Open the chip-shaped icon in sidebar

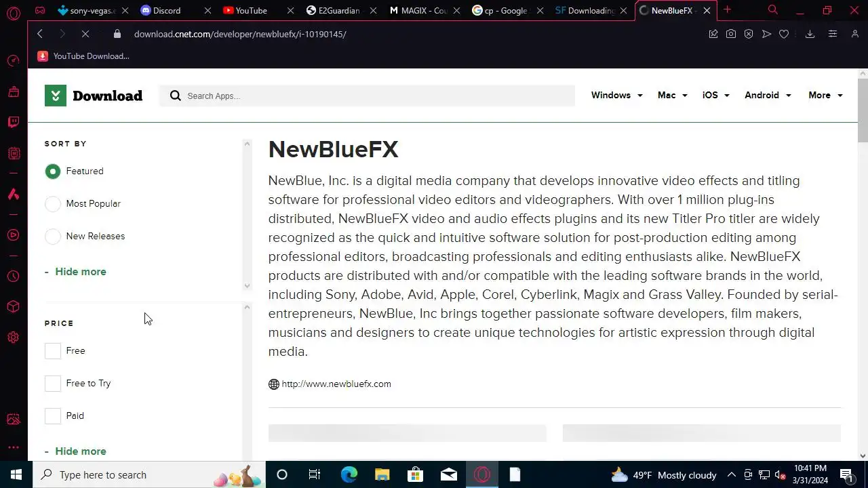[14, 154]
